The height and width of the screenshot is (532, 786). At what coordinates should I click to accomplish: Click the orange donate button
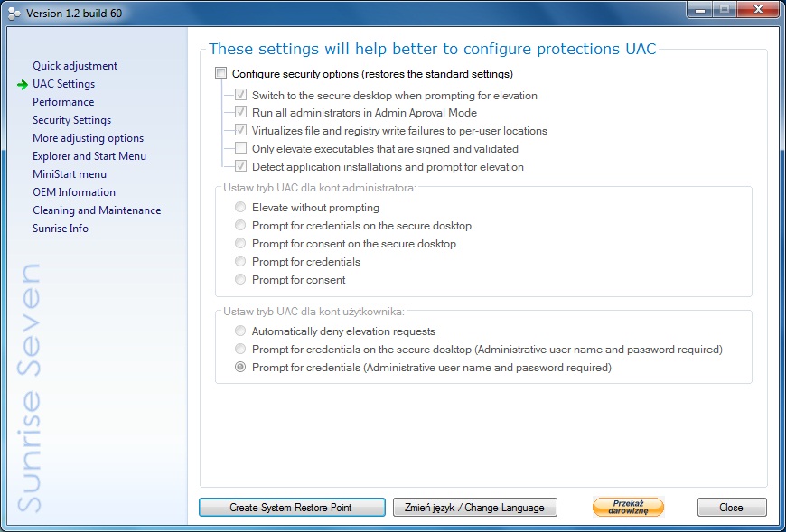tap(628, 507)
